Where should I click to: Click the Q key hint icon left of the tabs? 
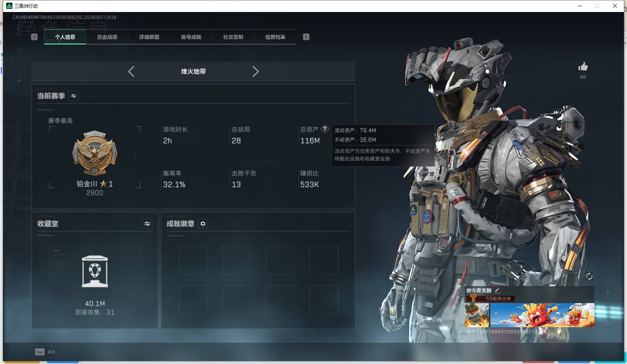[x=34, y=37]
